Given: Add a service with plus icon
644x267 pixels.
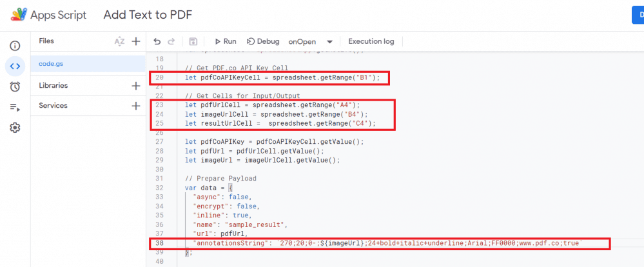Looking at the screenshot, I should click(x=136, y=106).
